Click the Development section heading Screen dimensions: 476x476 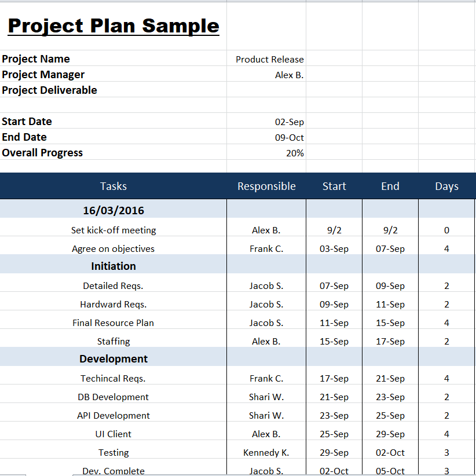[113, 359]
